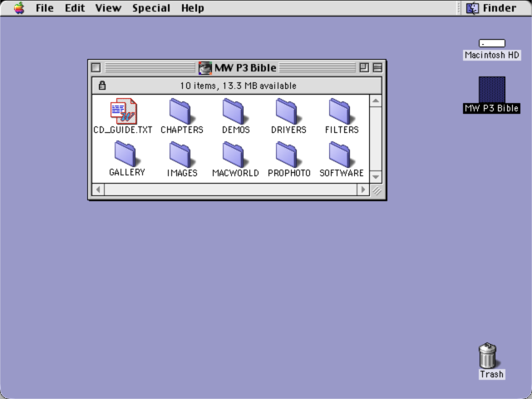Click the highlighted MW P3 Bible desktop label
532x399 pixels.
pos(491,108)
